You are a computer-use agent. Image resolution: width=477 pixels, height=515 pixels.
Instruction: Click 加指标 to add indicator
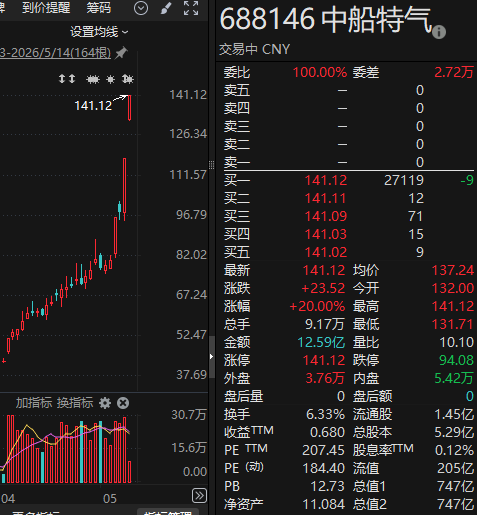pos(34,403)
